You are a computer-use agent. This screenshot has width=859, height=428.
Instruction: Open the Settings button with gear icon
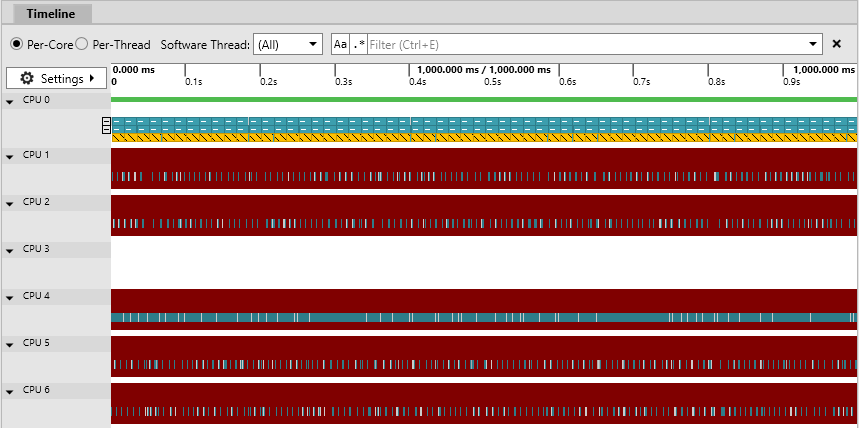[x=56, y=78]
